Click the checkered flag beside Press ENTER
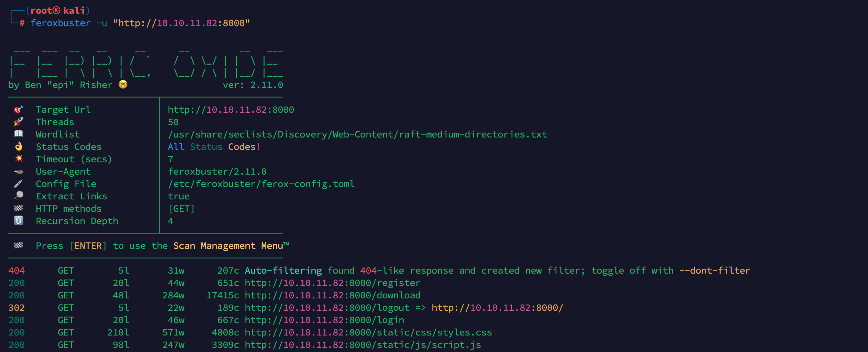Image resolution: width=868 pixels, height=352 pixels. [x=19, y=245]
